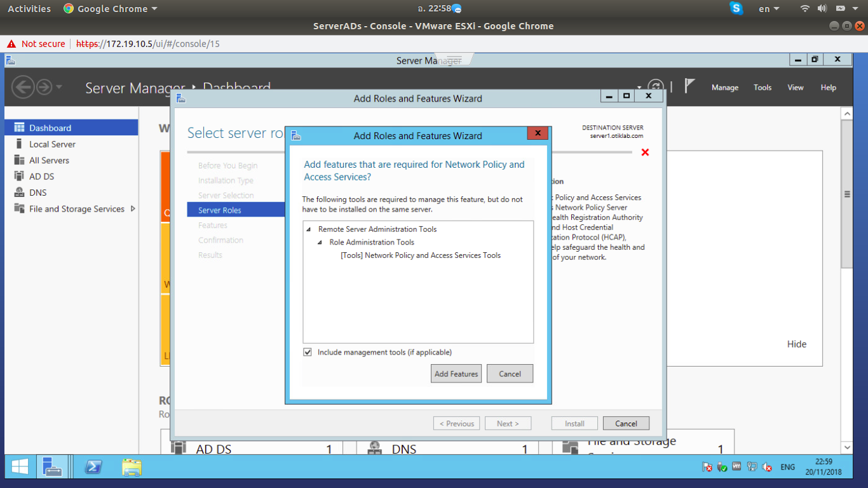Cancel the required features dialog
Viewport: 868px width, 488px height.
(510, 374)
